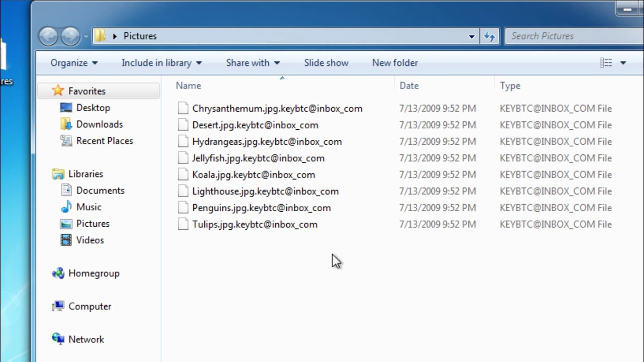Click the Documents library icon

[x=66, y=190]
